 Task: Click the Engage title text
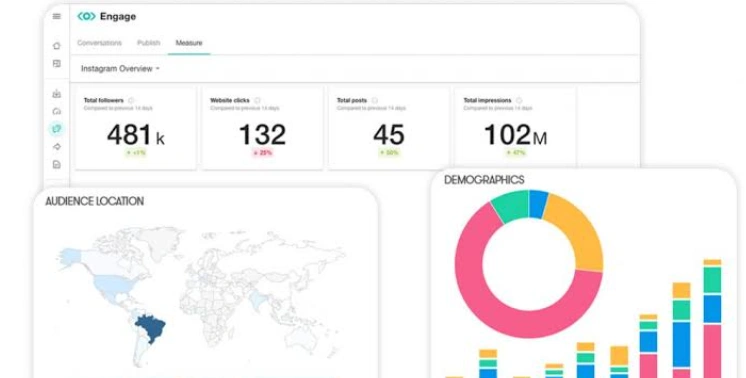point(118,17)
